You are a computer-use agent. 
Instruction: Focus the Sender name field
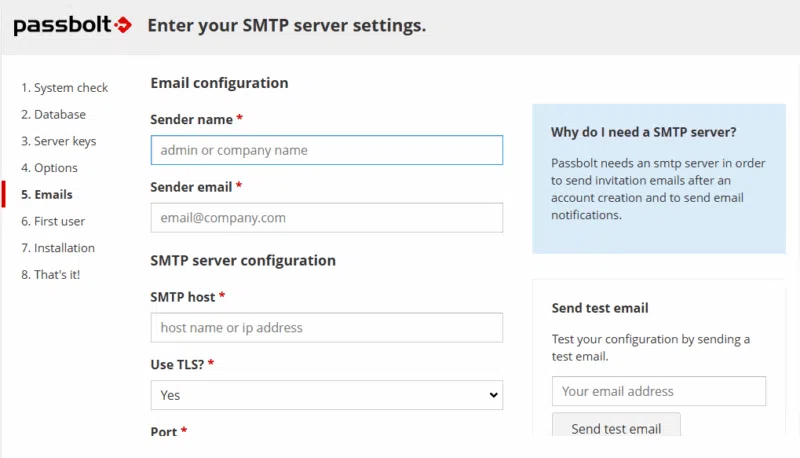tap(326, 150)
